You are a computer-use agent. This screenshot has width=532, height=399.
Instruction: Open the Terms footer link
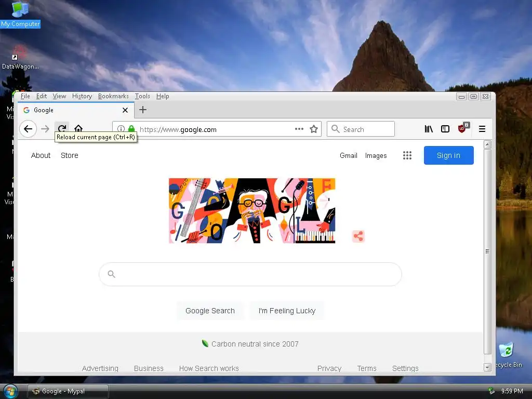[366, 368]
